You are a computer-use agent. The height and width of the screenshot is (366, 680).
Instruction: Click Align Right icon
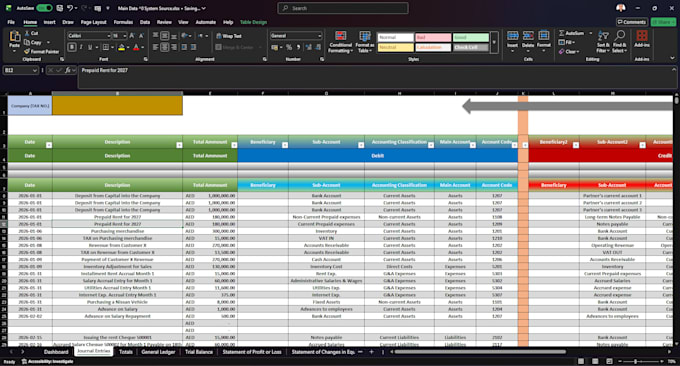tap(174, 47)
